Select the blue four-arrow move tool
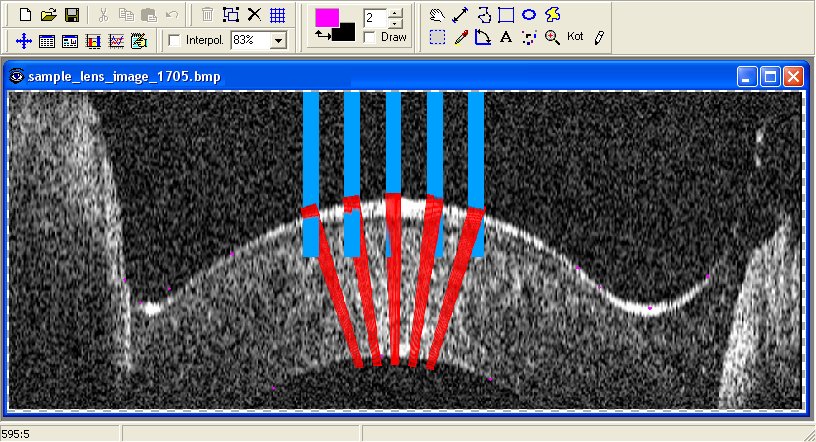 24,41
